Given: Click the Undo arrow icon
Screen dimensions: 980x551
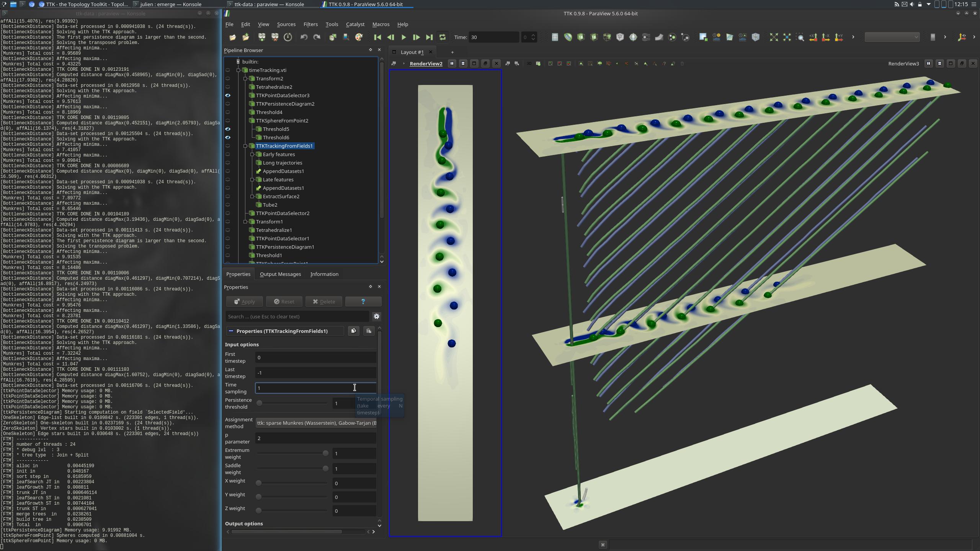Looking at the screenshot, I should click(304, 37).
